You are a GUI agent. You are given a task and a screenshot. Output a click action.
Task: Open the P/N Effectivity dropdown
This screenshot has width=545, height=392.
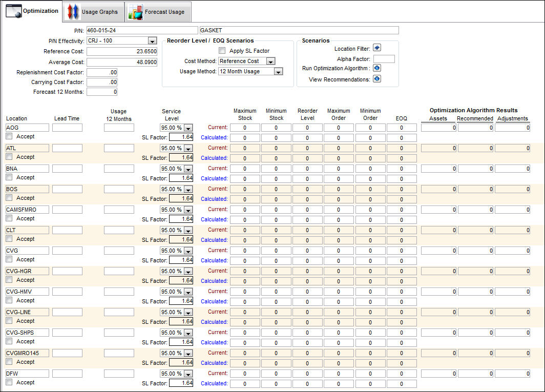152,40
